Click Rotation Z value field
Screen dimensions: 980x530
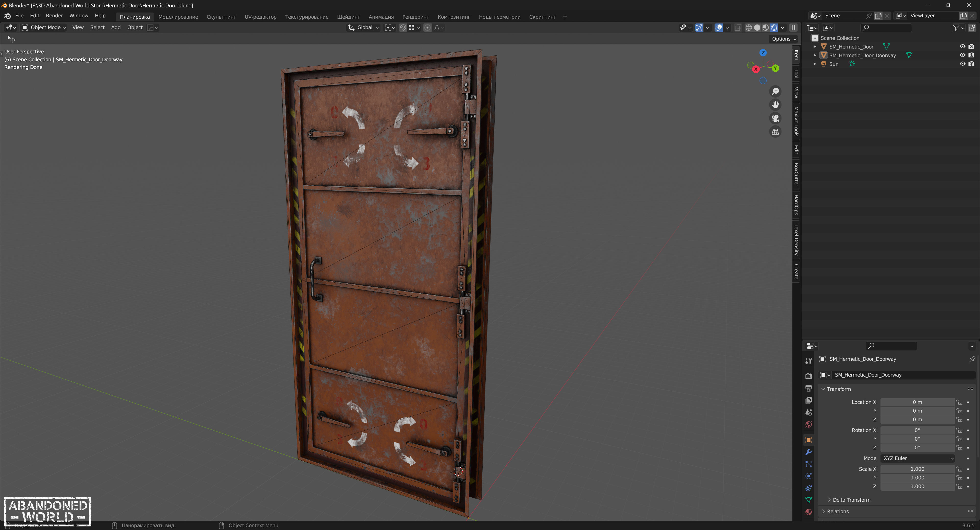click(917, 448)
